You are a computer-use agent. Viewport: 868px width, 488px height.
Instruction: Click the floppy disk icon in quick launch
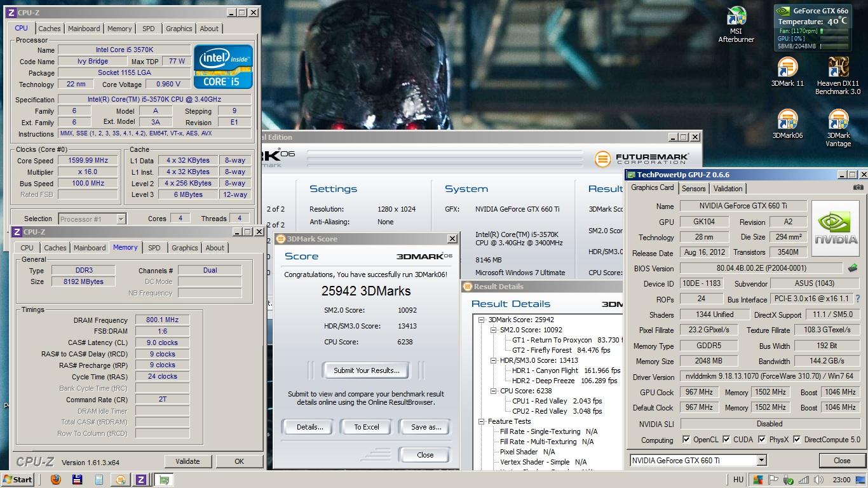77,480
